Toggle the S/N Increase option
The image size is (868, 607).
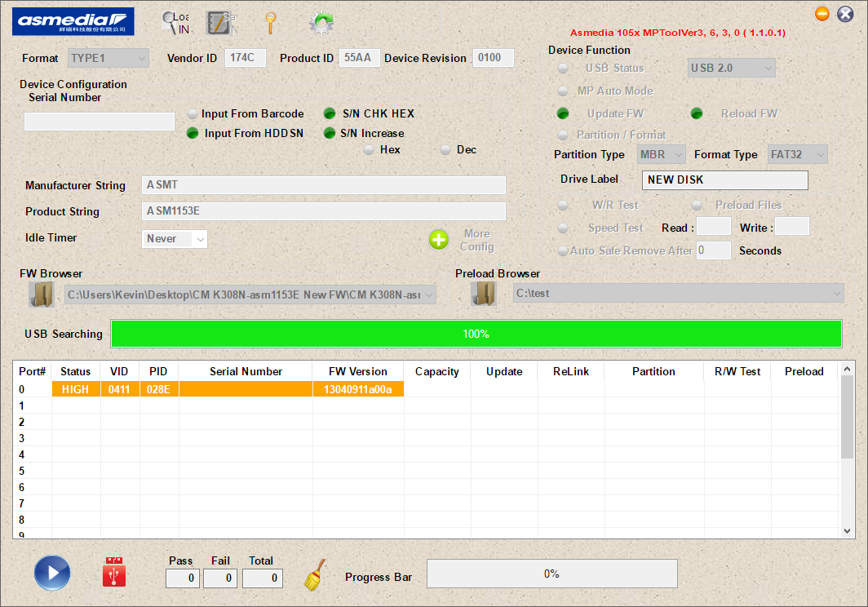click(330, 134)
